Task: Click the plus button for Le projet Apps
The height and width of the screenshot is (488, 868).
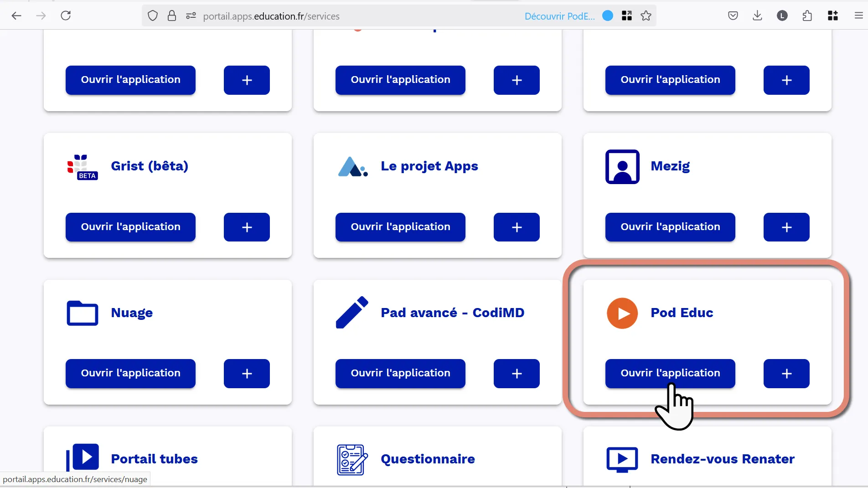Action: coord(517,227)
